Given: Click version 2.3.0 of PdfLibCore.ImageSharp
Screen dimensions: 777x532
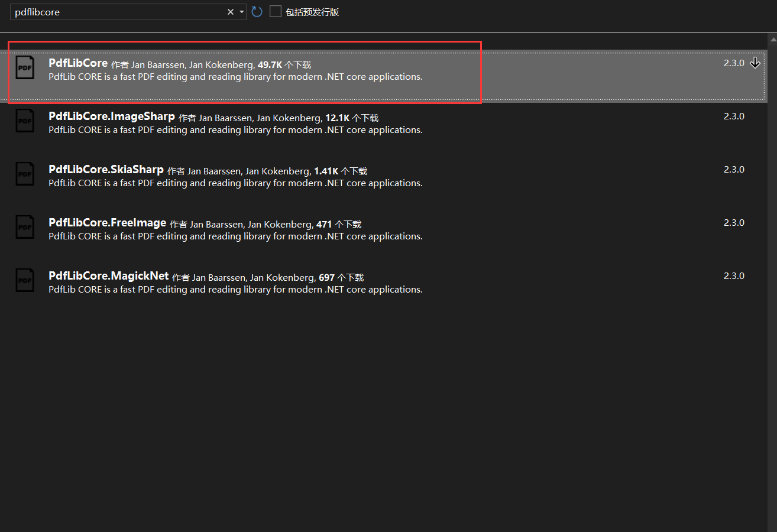Looking at the screenshot, I should tap(734, 116).
